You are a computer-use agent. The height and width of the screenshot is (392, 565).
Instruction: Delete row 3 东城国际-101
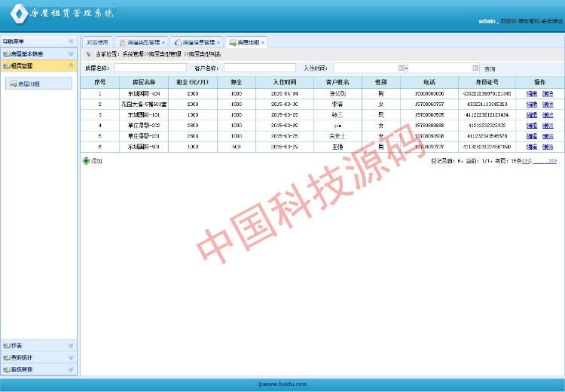click(548, 115)
